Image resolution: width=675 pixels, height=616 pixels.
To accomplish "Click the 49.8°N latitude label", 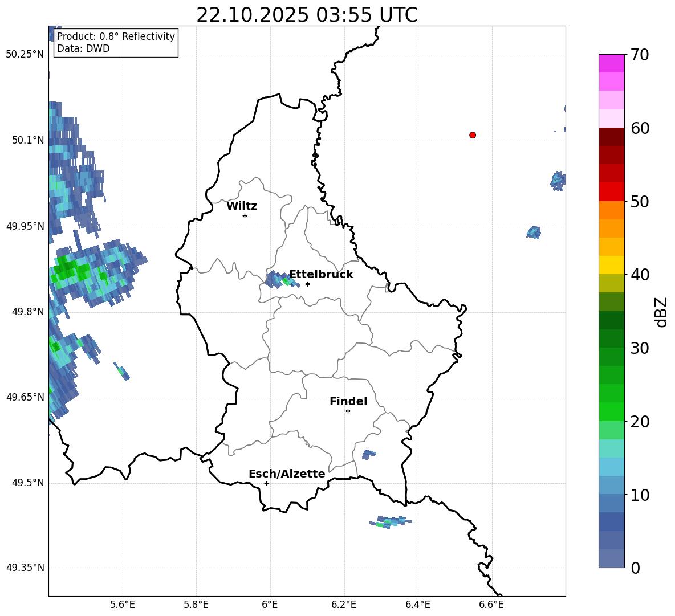I will (x=29, y=312).
